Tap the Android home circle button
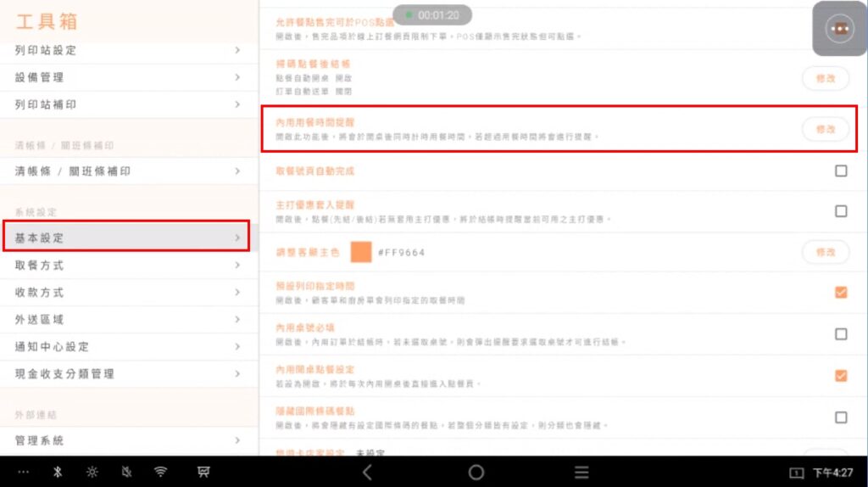The width and height of the screenshot is (868, 487). (x=476, y=472)
